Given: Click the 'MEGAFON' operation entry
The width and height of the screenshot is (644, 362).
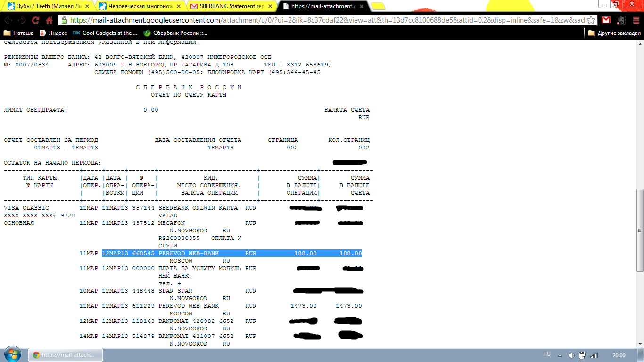Looking at the screenshot, I should (172, 223).
